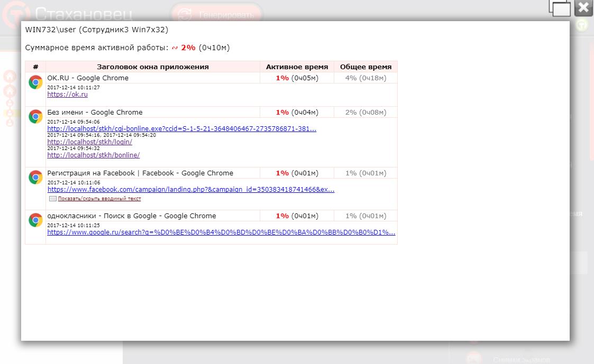This screenshot has width=594, height=364.
Task: Click Chrome icon in OK.RU row
Action: [35, 82]
